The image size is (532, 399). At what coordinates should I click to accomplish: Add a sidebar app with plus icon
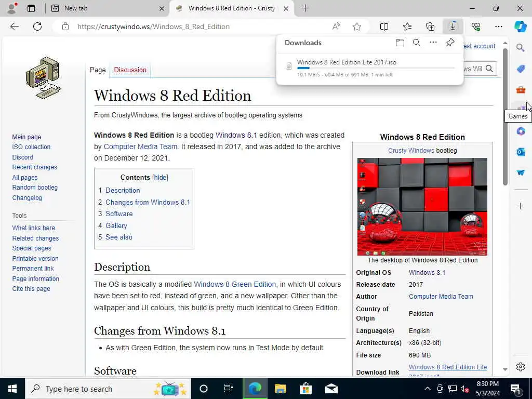[521, 206]
